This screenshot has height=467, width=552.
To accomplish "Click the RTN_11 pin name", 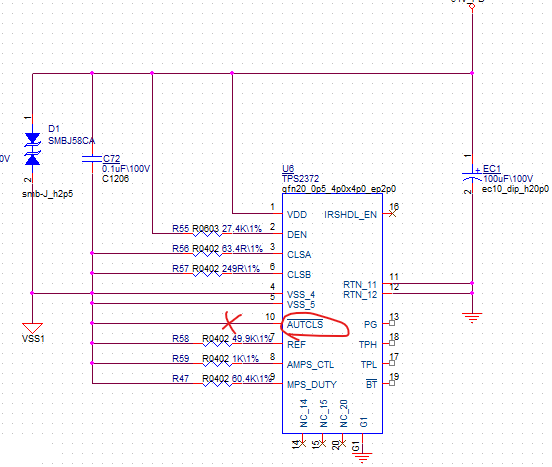I will click(360, 284).
